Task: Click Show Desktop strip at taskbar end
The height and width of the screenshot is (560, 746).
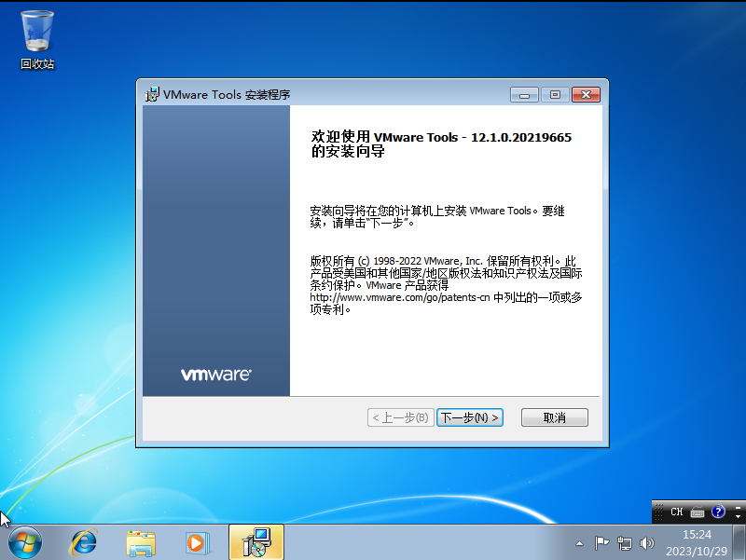Action: pyautogui.click(x=741, y=542)
